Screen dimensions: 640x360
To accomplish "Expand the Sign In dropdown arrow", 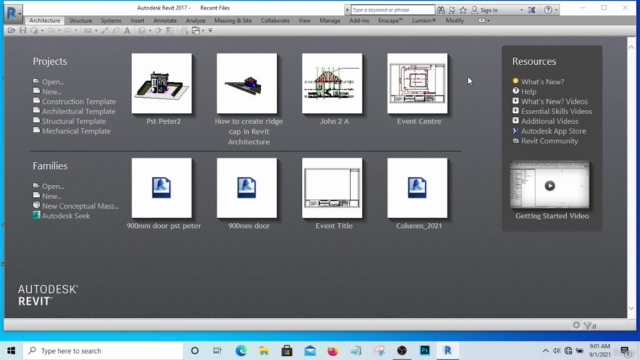I will tap(521, 10).
